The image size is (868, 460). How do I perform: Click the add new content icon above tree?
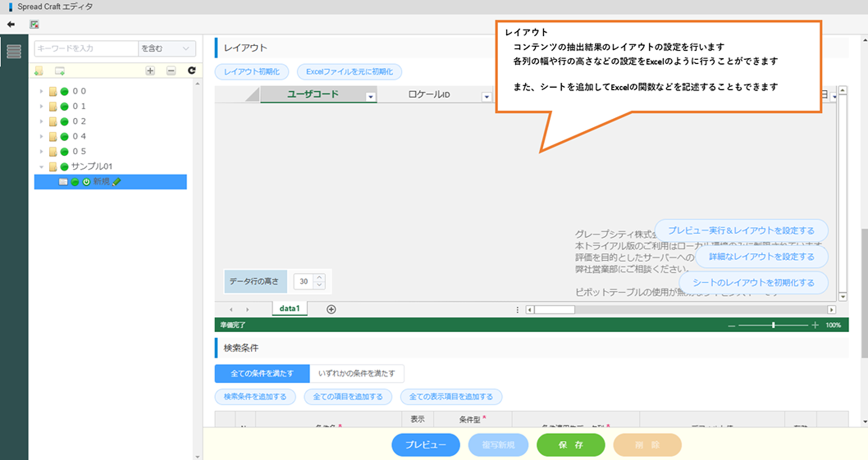click(60, 71)
